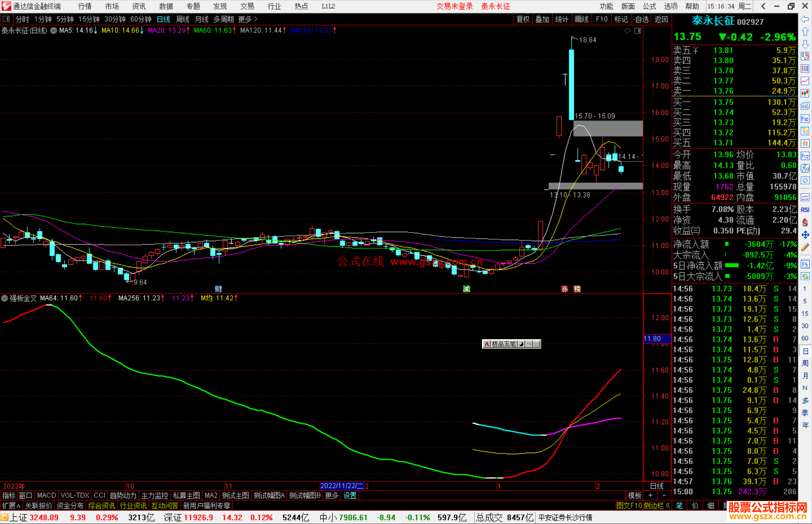812x524 pixels.
Task: Toggle the 60-minute period in sidebar
Action: (x=805, y=338)
